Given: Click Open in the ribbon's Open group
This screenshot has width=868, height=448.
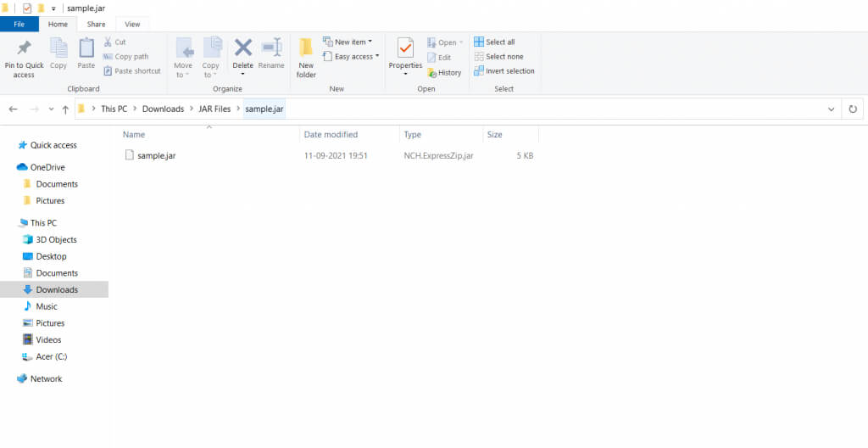Looking at the screenshot, I should pyautogui.click(x=445, y=42).
